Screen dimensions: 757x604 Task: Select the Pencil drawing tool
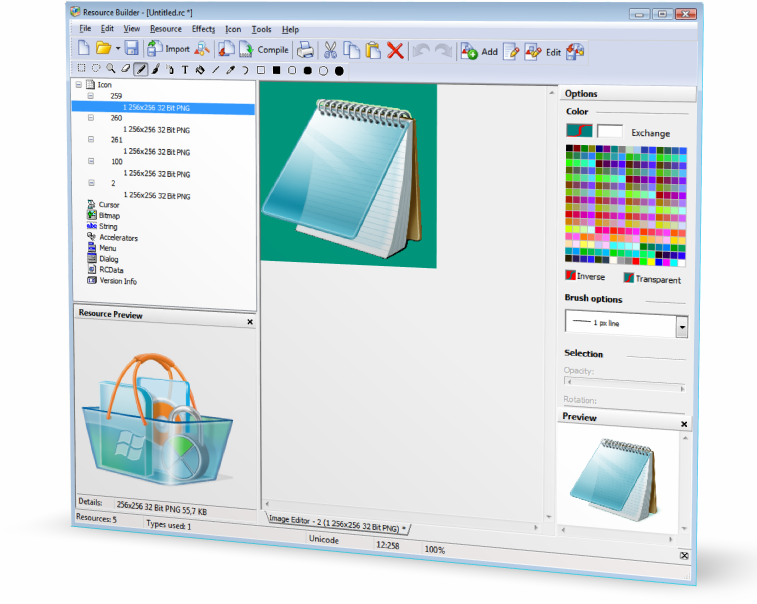pos(141,70)
